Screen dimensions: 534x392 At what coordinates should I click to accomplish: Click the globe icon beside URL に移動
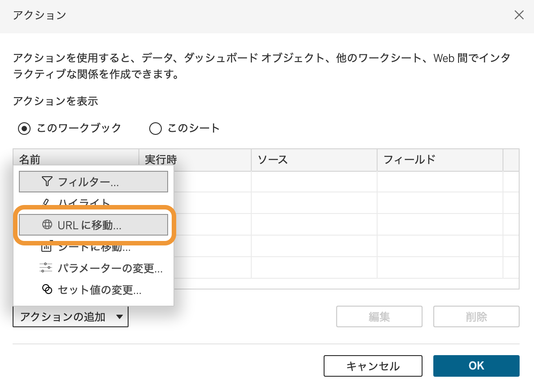coord(48,224)
